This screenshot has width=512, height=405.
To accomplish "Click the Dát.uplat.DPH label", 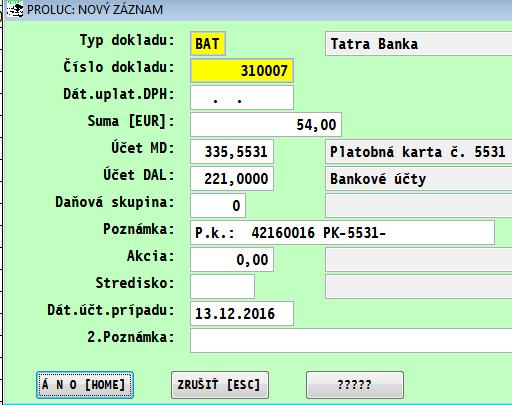I will (x=119, y=94).
